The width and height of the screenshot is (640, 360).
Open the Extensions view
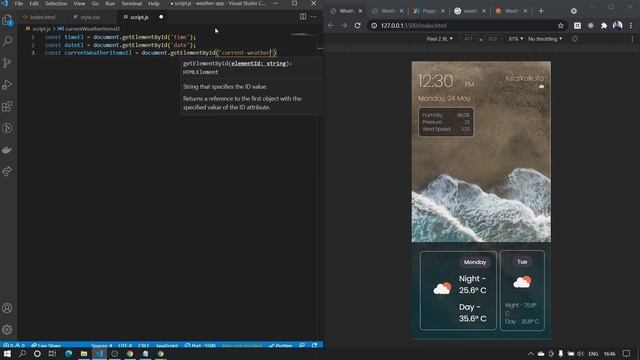click(x=7, y=106)
